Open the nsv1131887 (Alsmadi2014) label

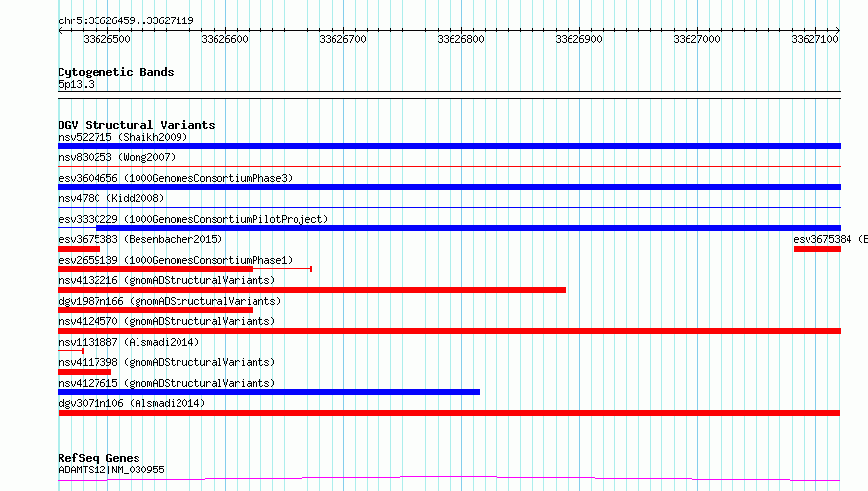tap(129, 342)
